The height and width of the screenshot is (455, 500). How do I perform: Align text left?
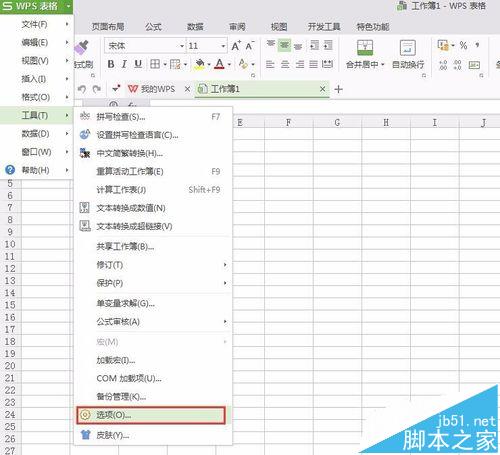[270, 64]
